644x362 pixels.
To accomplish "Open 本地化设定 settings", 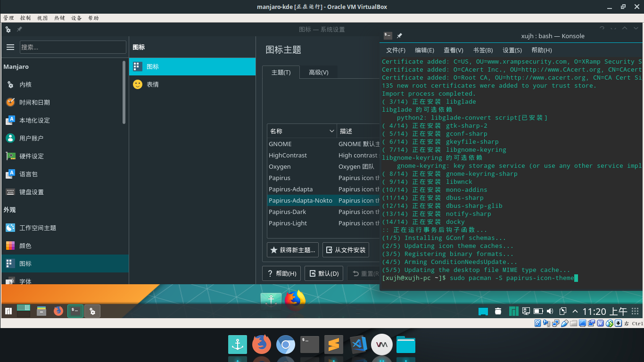I will [x=64, y=121].
